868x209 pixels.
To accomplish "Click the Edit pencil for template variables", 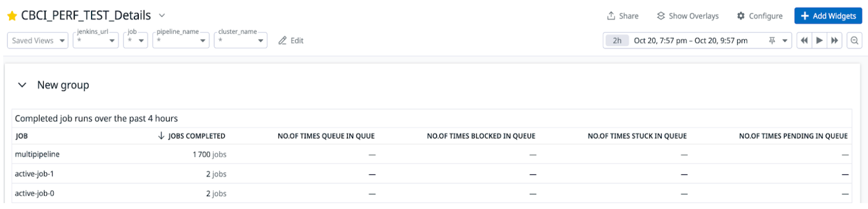I will (x=291, y=41).
